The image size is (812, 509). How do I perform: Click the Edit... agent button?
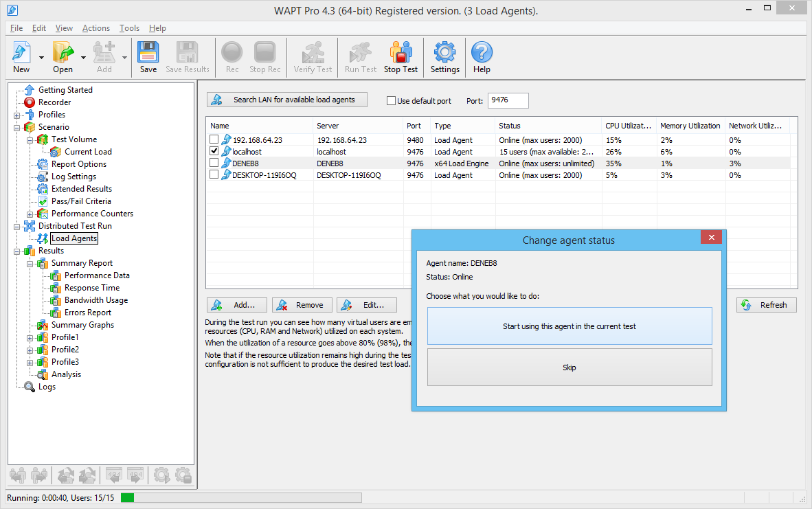tap(367, 305)
